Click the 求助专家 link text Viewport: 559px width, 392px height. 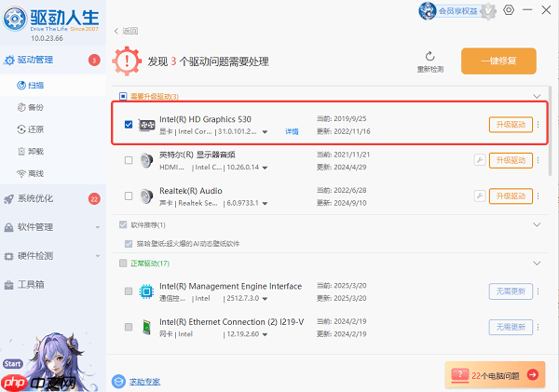144,382
